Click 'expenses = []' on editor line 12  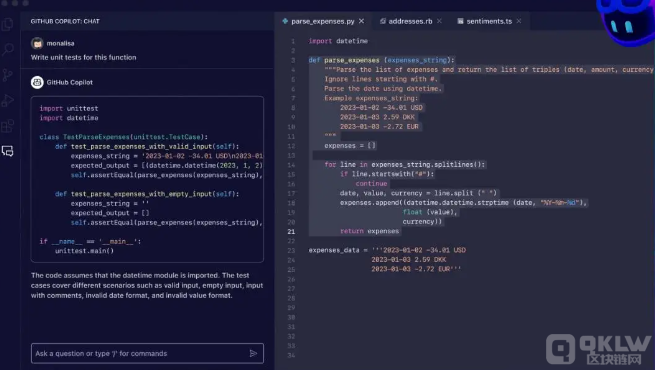[350, 145]
